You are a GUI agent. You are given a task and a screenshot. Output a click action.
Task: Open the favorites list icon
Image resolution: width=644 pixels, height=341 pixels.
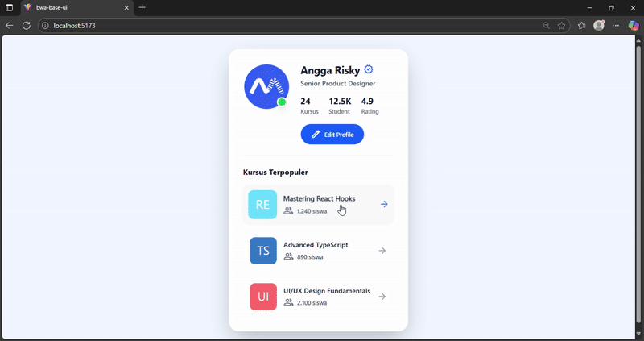coord(581,26)
